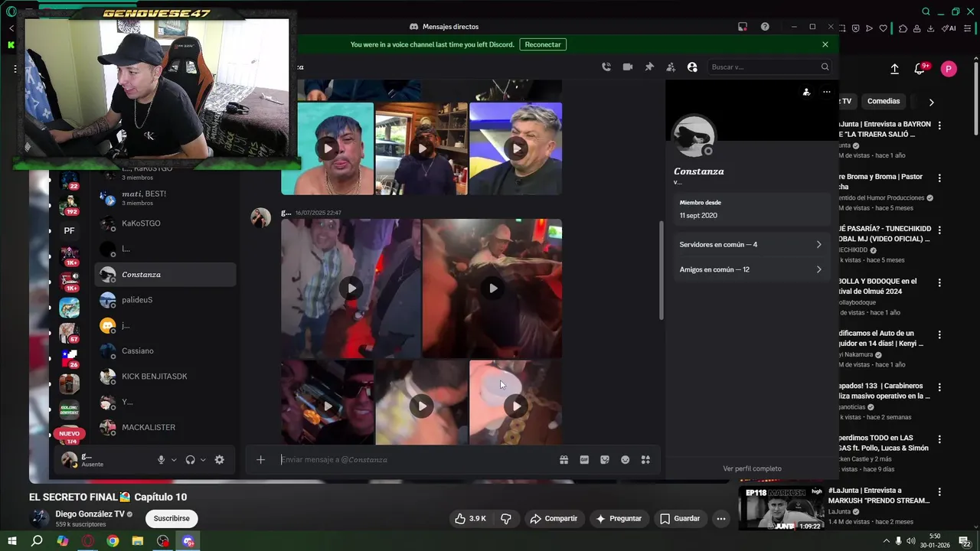
Task: Play the plaid-shirt dancing video
Action: point(351,289)
